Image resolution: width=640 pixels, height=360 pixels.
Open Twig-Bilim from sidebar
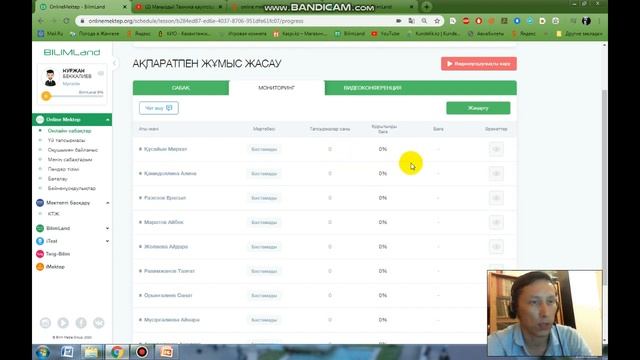(58, 254)
